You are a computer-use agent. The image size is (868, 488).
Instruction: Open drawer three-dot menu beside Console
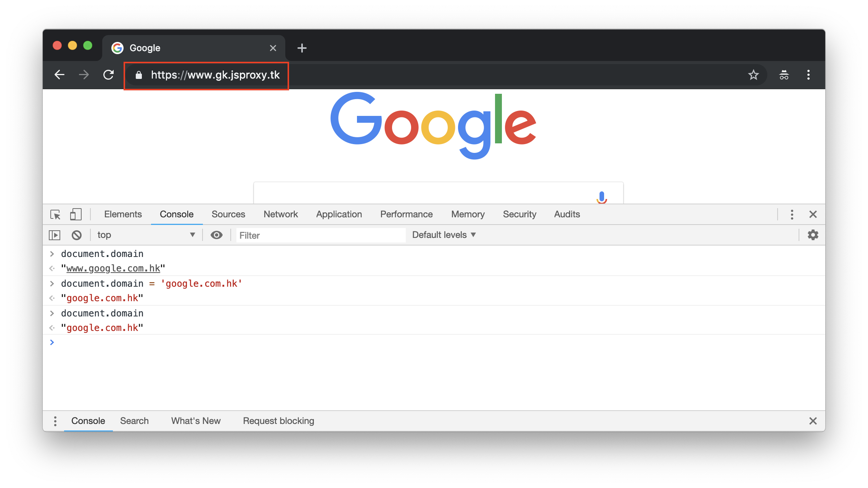55,421
